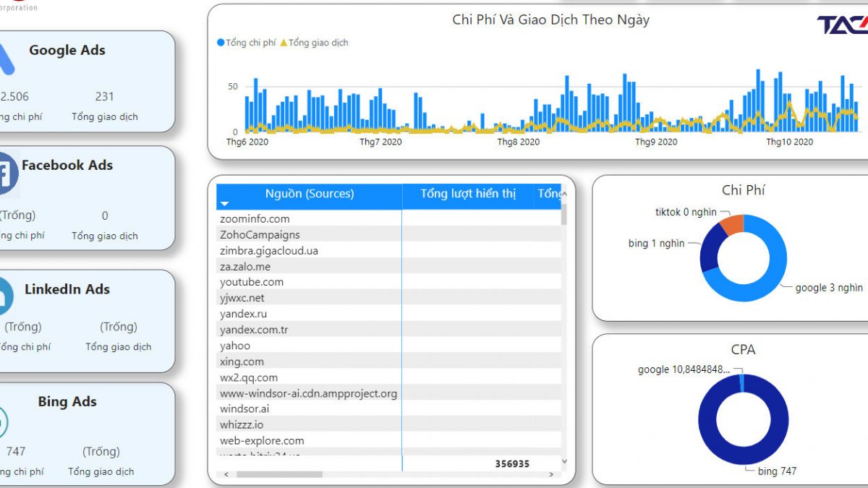Screen dimensions: 868x488
Task: Click the sources table vertical scrollbar thumb
Action: 564,214
